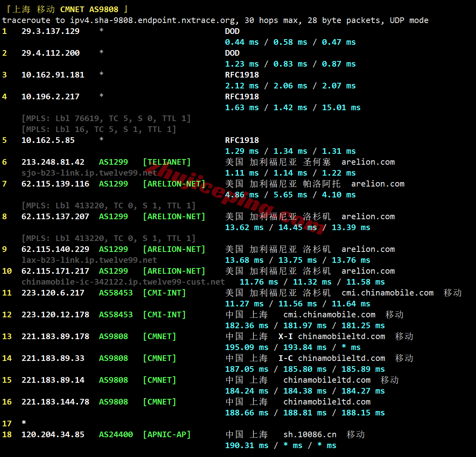The height and width of the screenshot is (457, 476).
Task: Select hop 1 IP address 29.3.137.129
Action: coord(51,31)
